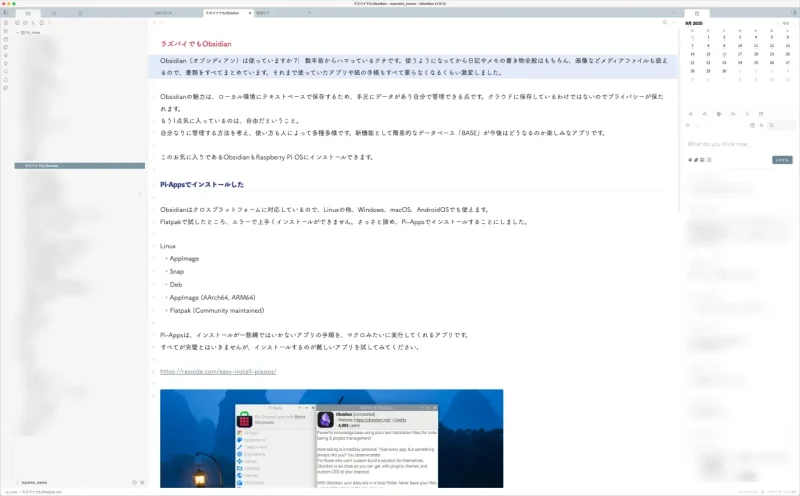Click the first icon in right lower panel tabs

691,114
